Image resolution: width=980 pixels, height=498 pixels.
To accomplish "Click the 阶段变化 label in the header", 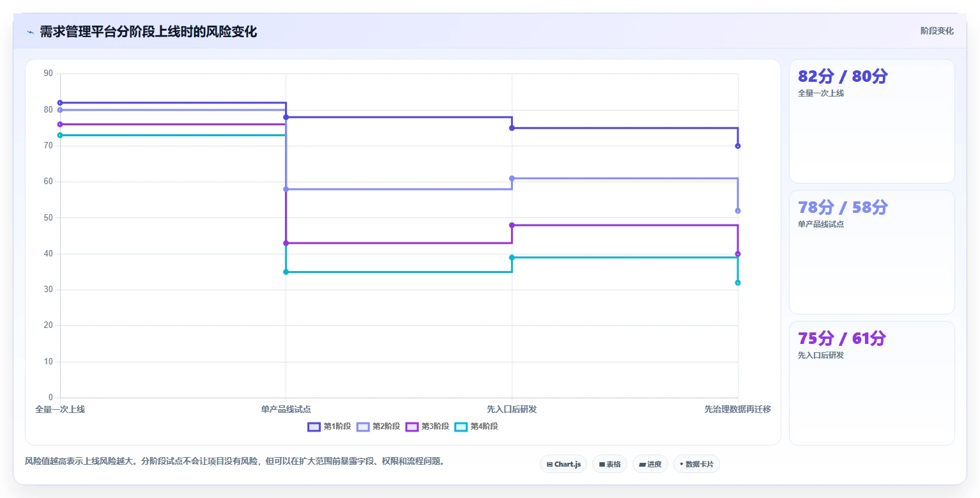I will coord(937,31).
